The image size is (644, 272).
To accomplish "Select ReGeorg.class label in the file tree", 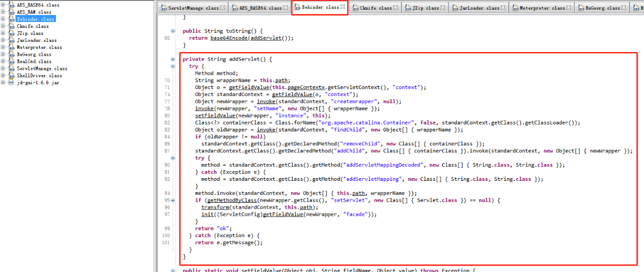I will tap(34, 54).
